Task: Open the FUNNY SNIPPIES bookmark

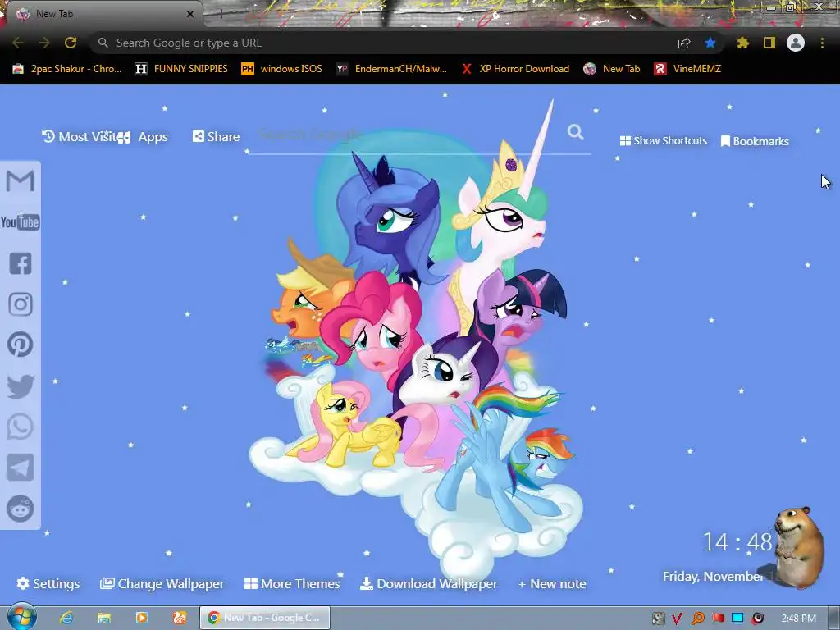Action: 181,69
